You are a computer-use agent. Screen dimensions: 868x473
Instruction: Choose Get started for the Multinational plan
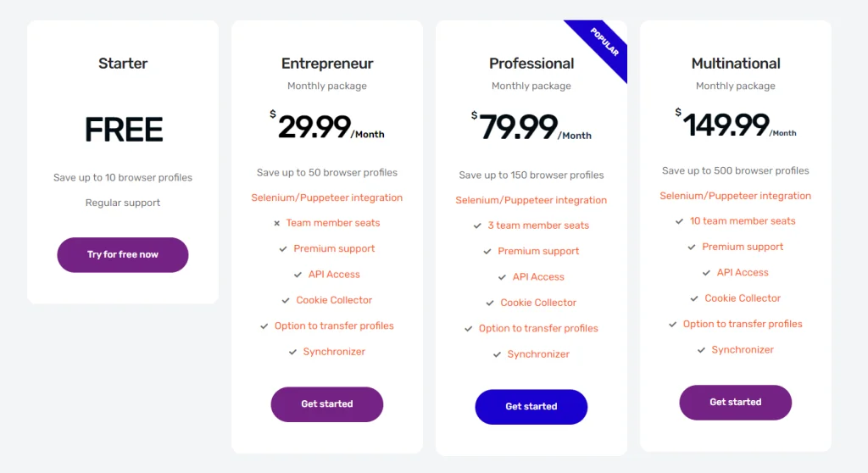736,403
